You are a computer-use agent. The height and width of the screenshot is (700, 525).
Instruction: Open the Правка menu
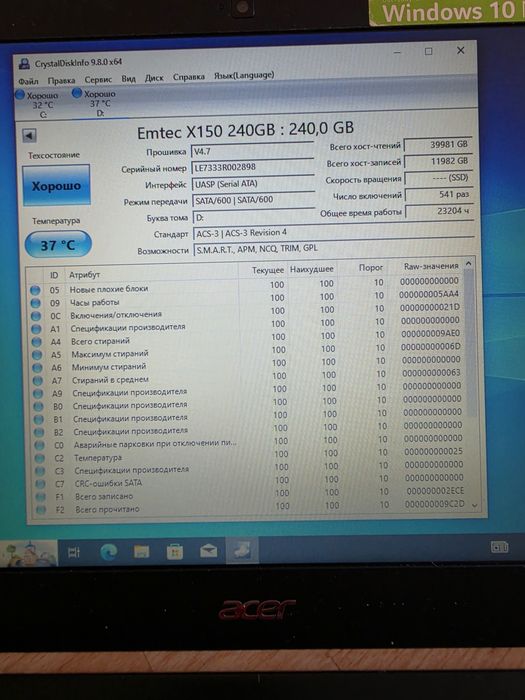click(x=61, y=80)
